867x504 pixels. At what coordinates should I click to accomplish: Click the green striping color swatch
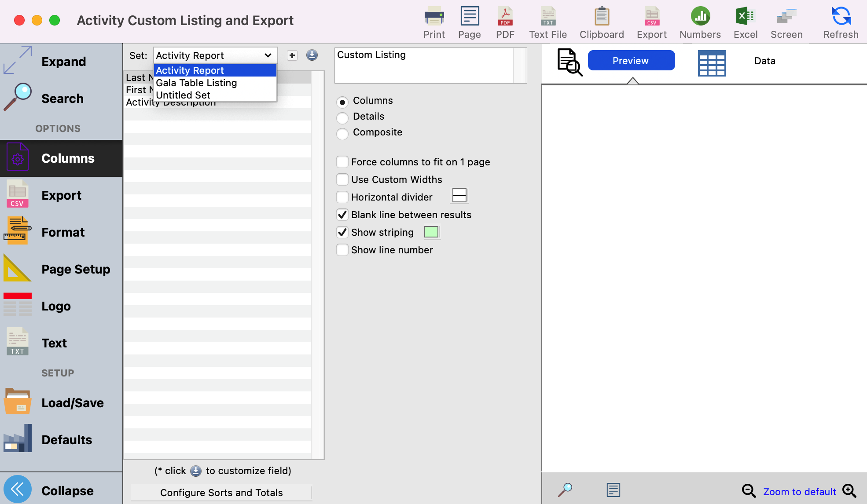[x=431, y=232]
